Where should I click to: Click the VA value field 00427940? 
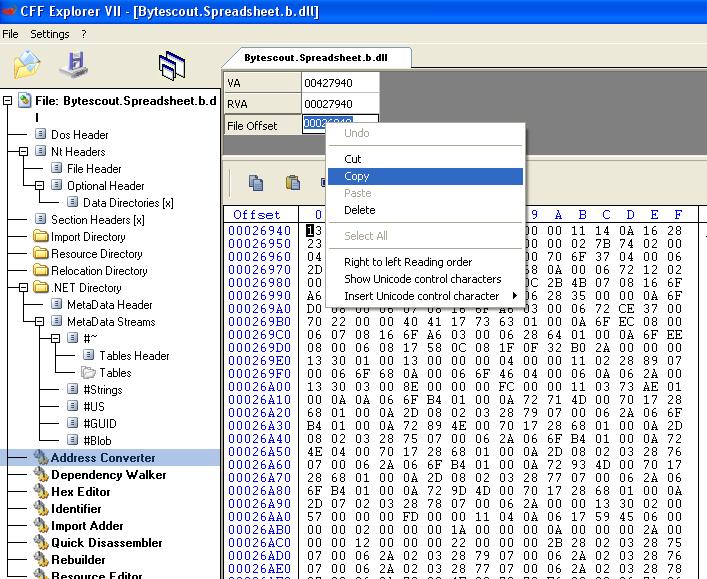pos(340,83)
